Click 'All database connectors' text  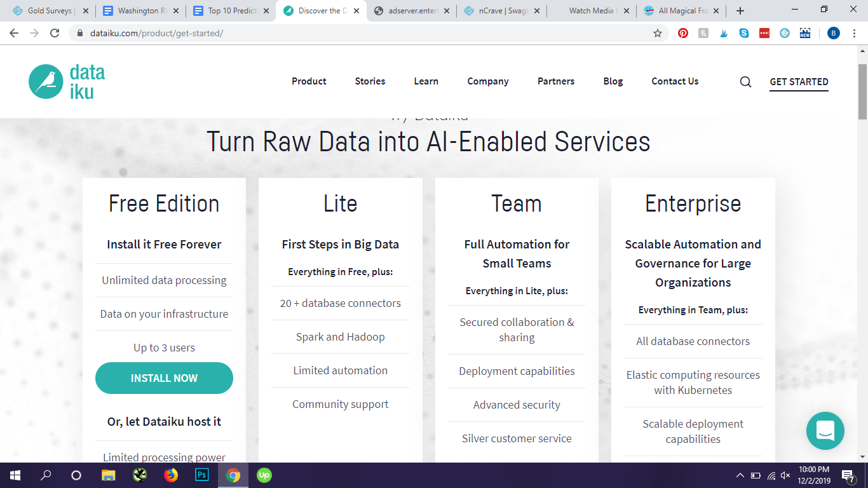coord(693,341)
